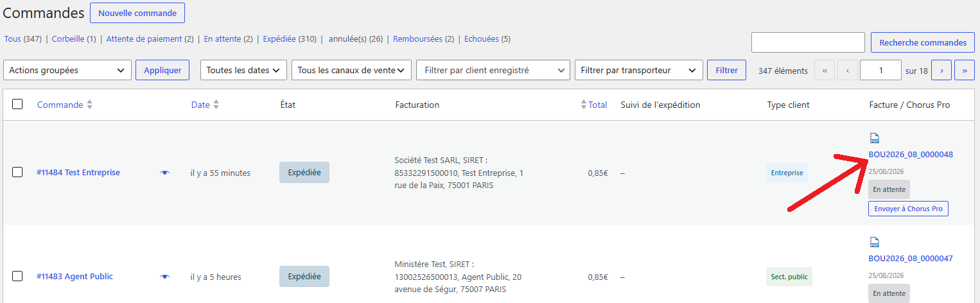Screen dimensions: 980x303
Task: Select order #11484 Test Entreprise checkbox
Action: (17, 172)
